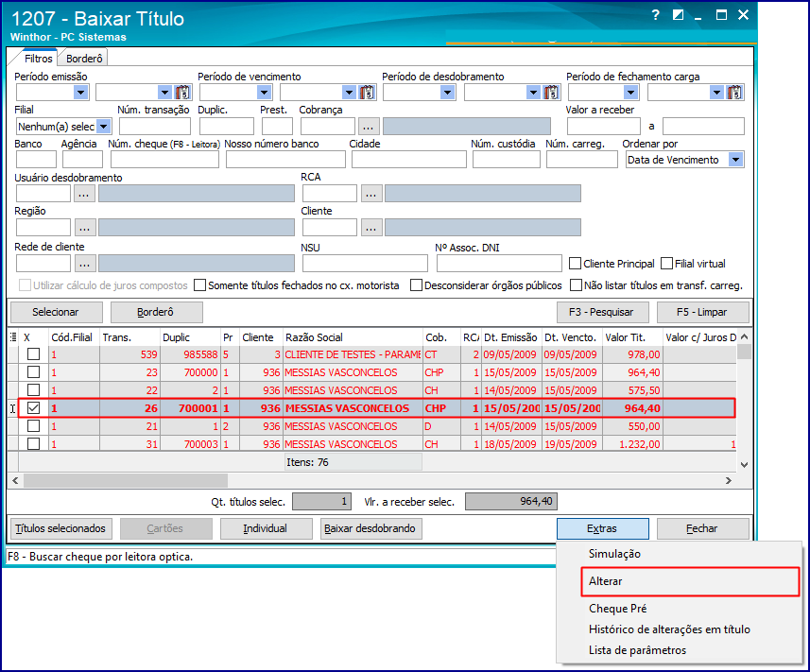
Task: Expand Período emissão start date dropdown
Action: (x=80, y=93)
